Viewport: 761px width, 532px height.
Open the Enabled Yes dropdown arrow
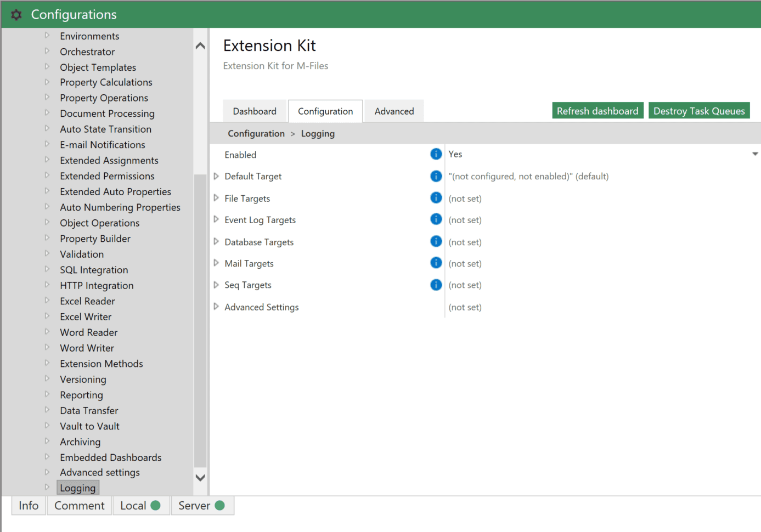(755, 154)
